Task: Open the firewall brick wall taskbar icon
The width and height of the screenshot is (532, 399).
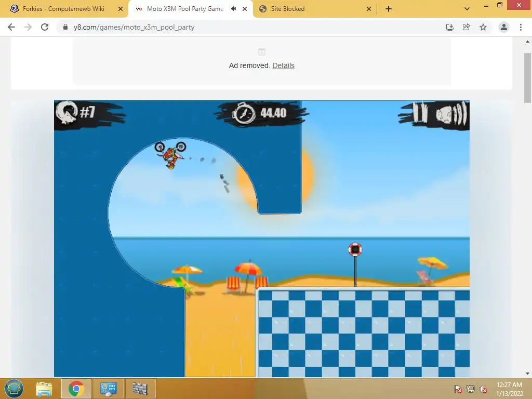Action: [x=140, y=389]
